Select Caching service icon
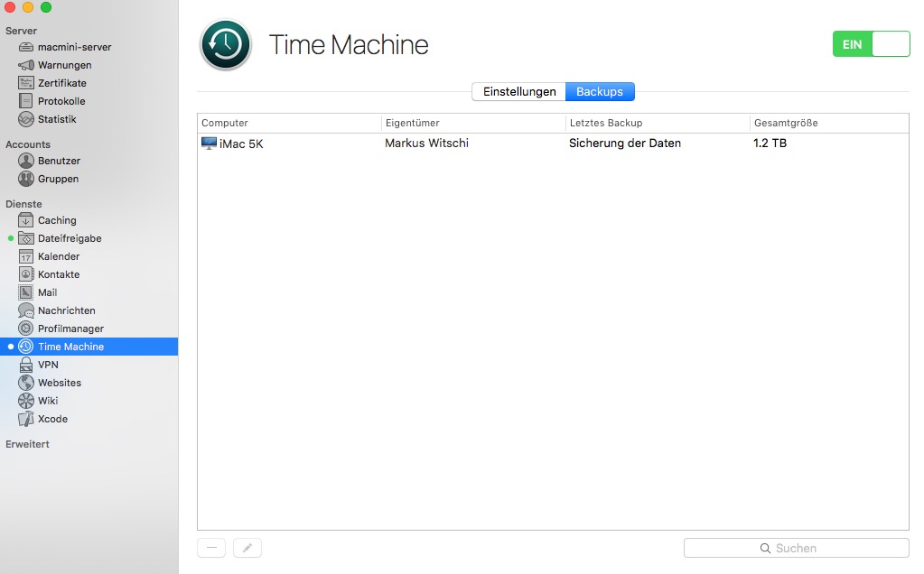Image resolution: width=924 pixels, height=574 pixels. click(x=26, y=220)
